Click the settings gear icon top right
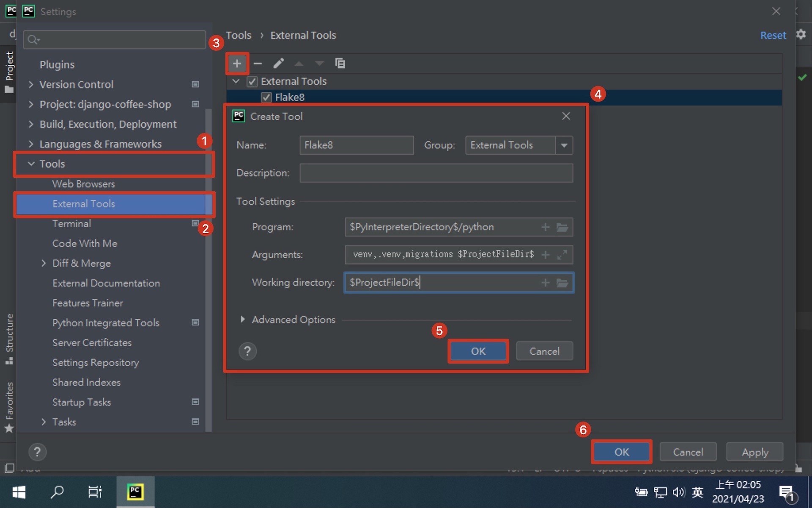 pyautogui.click(x=801, y=34)
